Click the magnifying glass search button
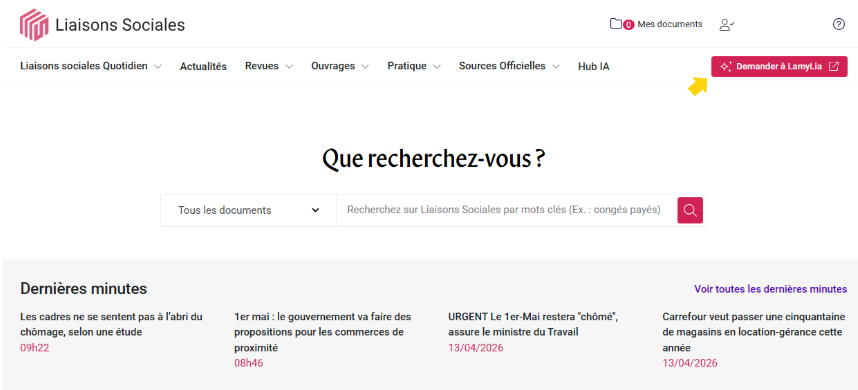This screenshot has height=390, width=858. click(690, 210)
